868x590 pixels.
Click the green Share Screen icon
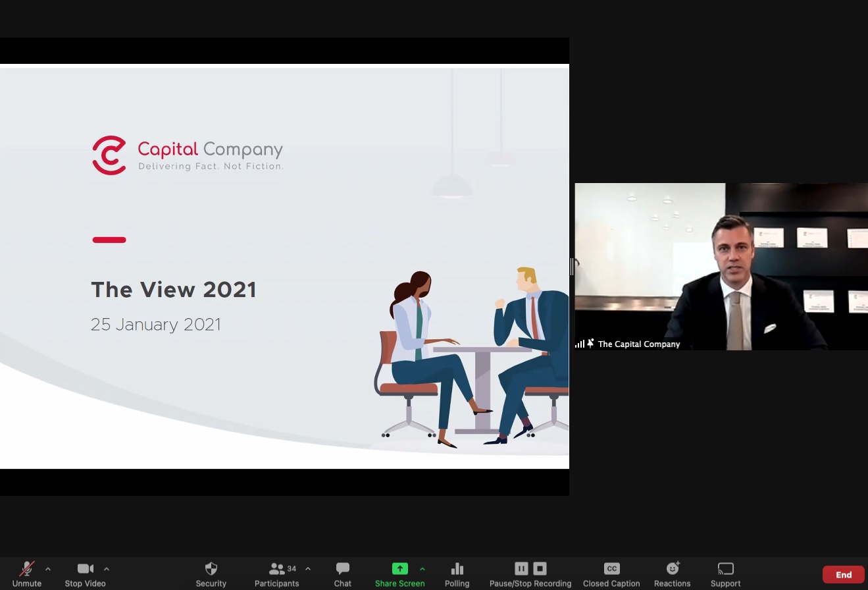(x=399, y=569)
